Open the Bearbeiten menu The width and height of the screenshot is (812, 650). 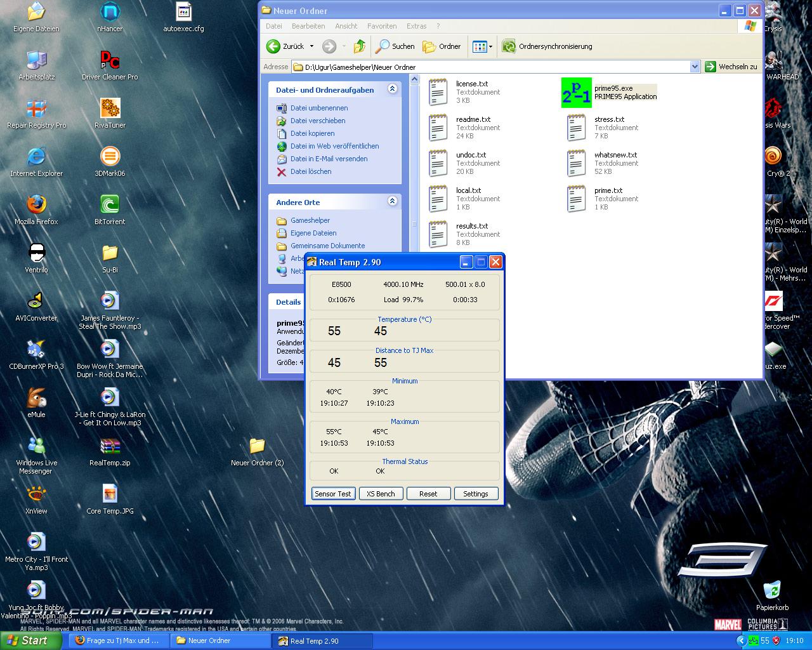[308, 26]
